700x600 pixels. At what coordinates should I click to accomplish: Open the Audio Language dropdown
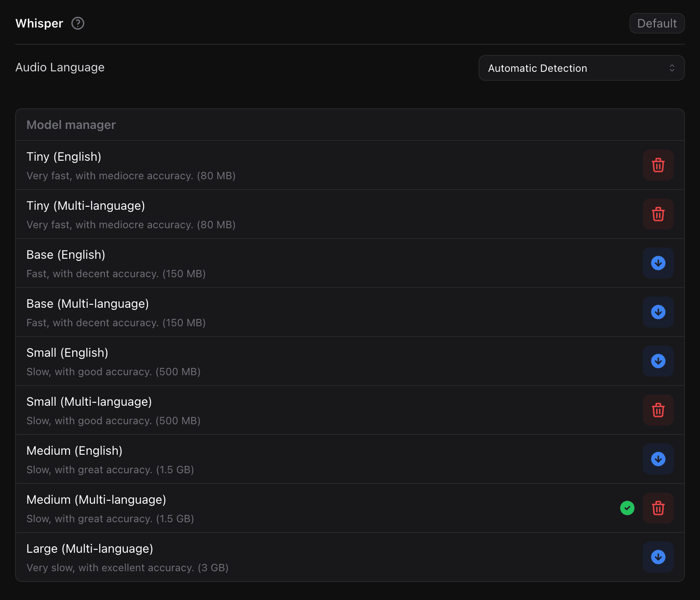coord(581,68)
